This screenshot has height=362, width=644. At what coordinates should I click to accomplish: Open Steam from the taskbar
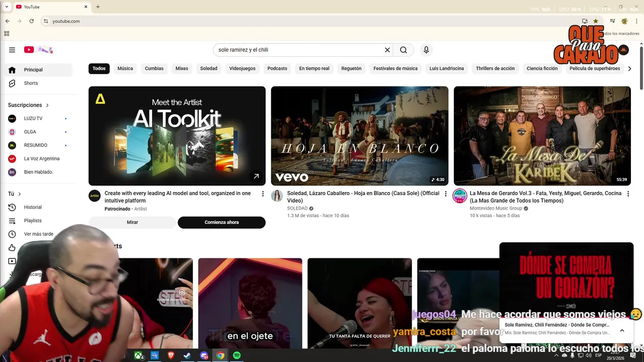187,355
